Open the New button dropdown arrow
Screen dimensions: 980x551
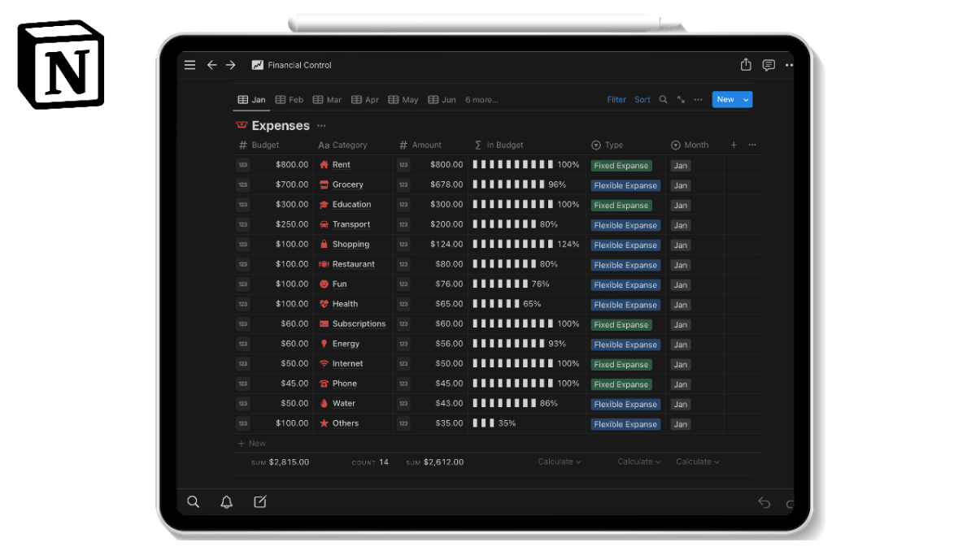coord(746,100)
